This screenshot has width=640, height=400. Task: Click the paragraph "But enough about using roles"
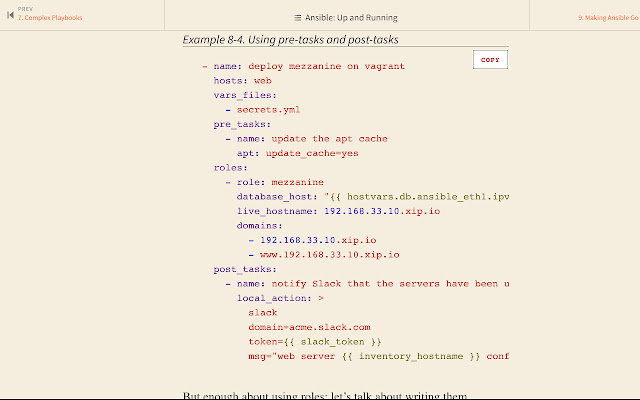324,396
